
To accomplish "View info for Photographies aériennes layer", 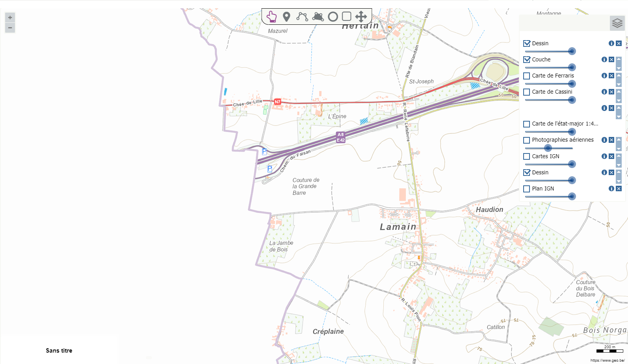I will coord(604,140).
